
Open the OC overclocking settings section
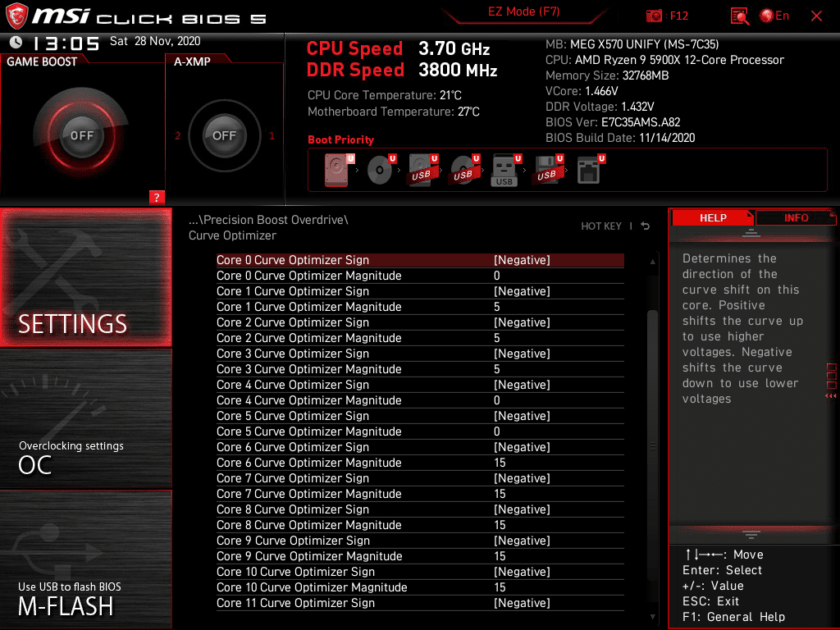(85, 419)
